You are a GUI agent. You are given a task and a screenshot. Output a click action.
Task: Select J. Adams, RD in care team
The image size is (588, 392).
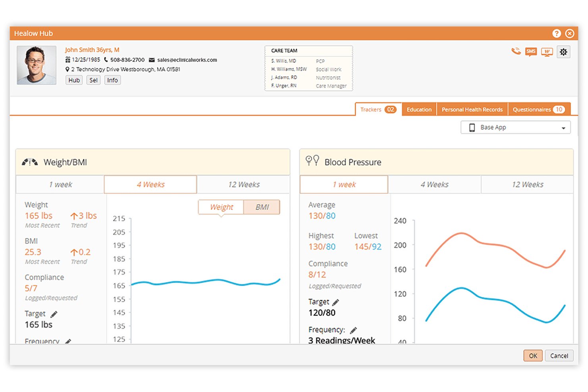click(284, 77)
